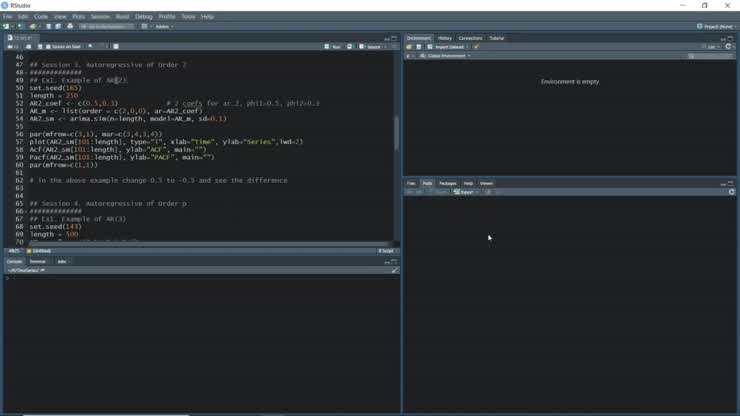Image resolution: width=740 pixels, height=416 pixels.
Task: Click the refresh icon in Plots pane
Action: coord(731,192)
